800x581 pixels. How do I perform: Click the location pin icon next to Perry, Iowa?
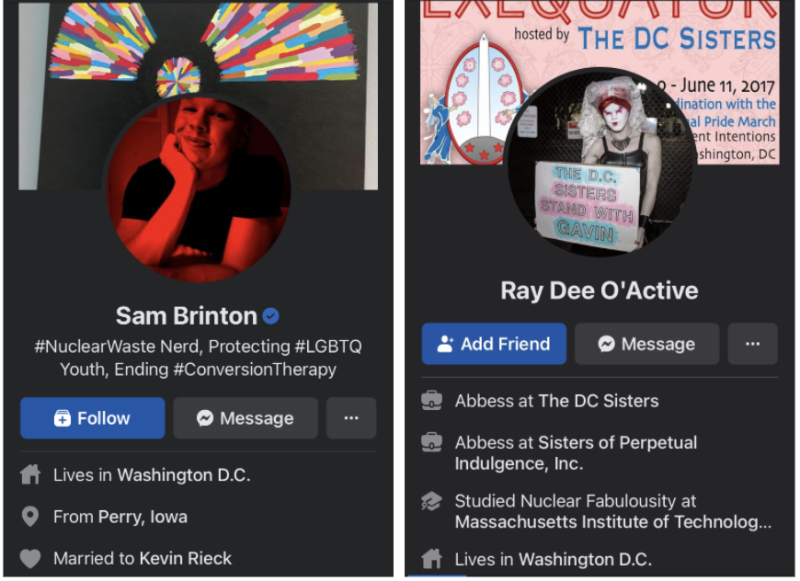coord(31,517)
